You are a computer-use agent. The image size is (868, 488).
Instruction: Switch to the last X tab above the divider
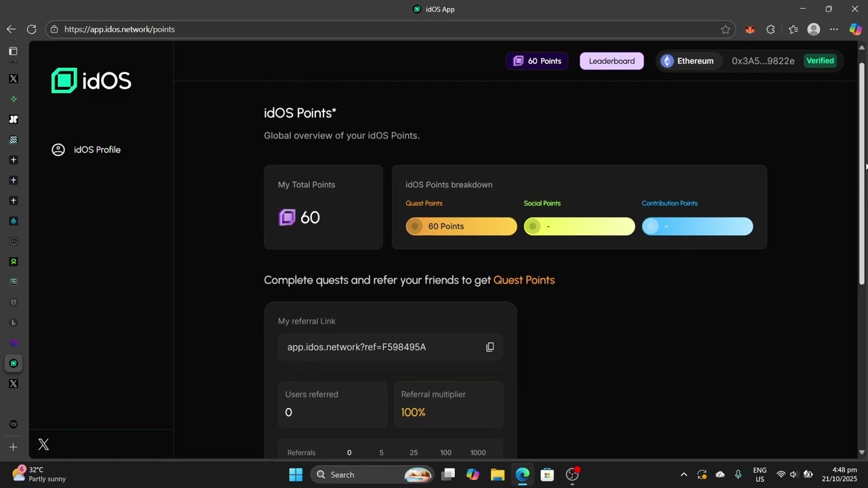pos(13,384)
